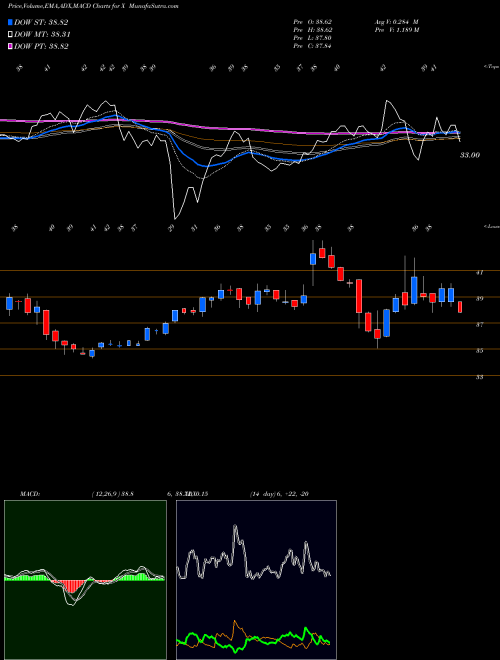The width and height of the screenshot is (500, 660).
Task: Click the '33' candlestick axis label
Action: pos(479,377)
